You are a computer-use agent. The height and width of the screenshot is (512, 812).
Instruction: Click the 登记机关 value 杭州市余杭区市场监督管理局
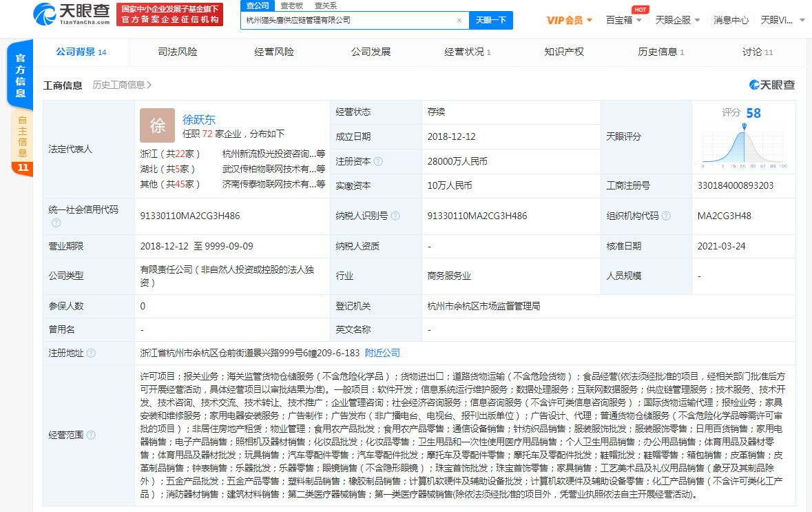pos(483,306)
